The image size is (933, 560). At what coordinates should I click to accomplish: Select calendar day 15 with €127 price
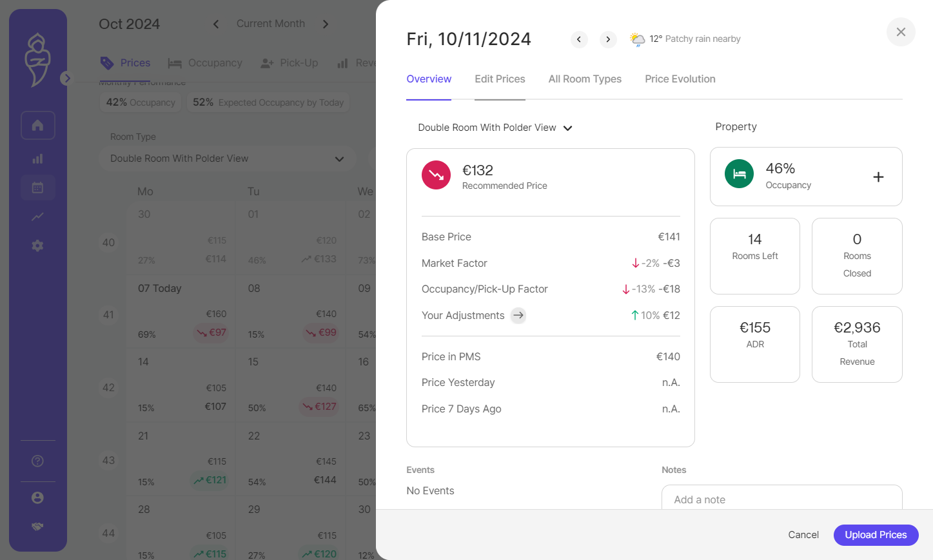[x=291, y=385]
